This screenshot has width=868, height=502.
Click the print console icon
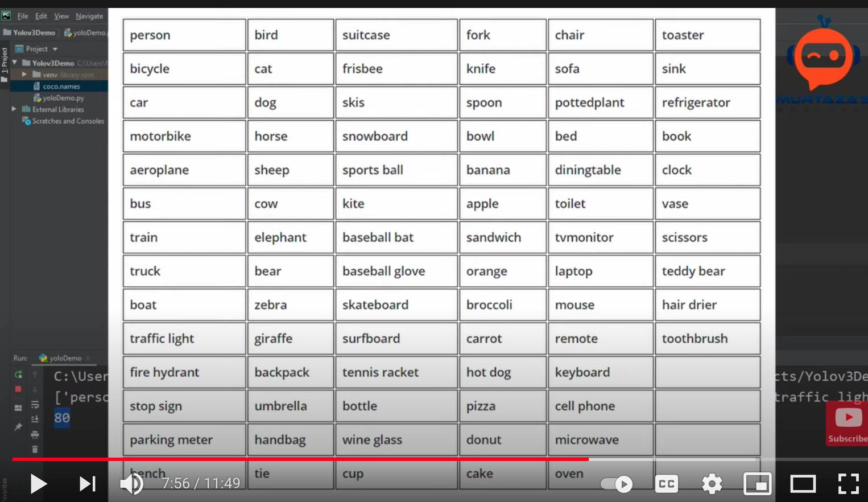point(35,435)
